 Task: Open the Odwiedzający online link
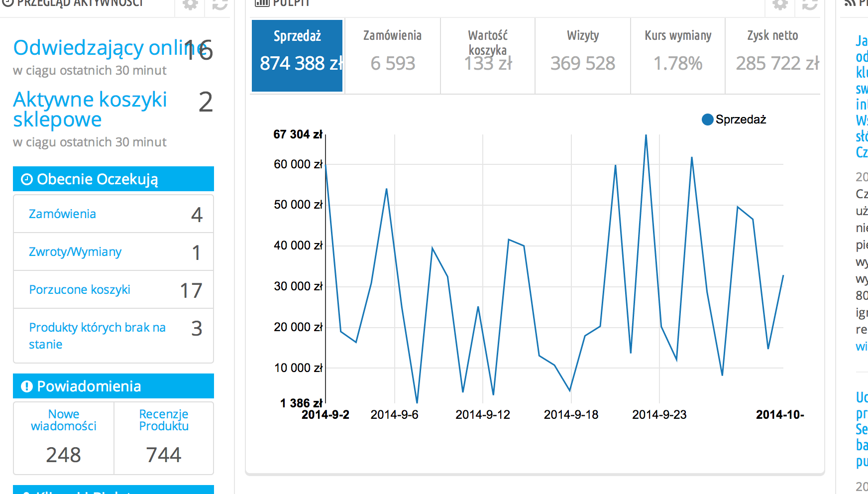point(110,48)
